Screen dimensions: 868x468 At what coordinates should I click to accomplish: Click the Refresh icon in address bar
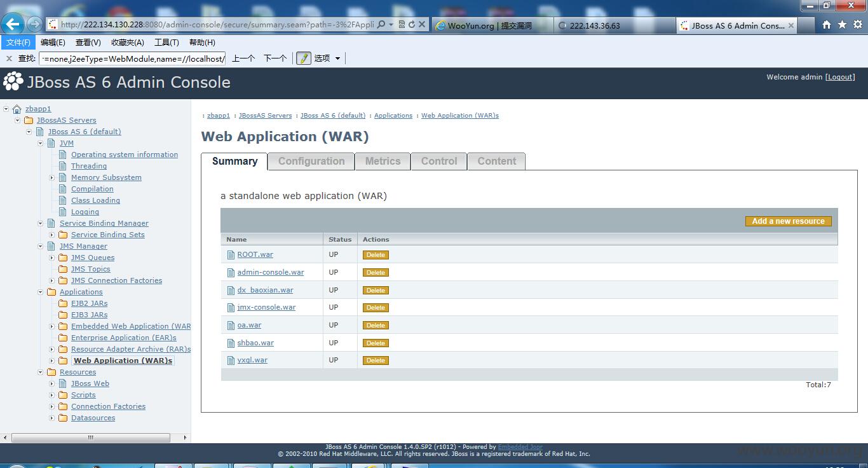(411, 25)
